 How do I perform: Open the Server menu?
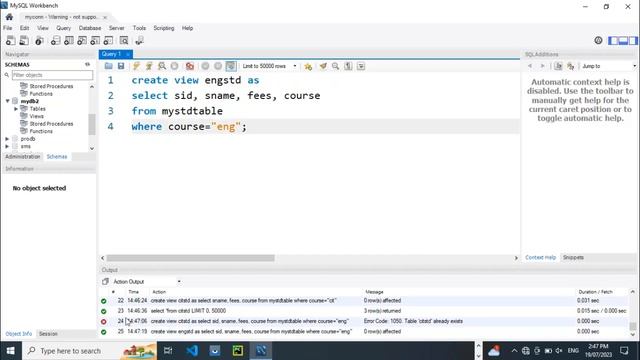click(116, 28)
